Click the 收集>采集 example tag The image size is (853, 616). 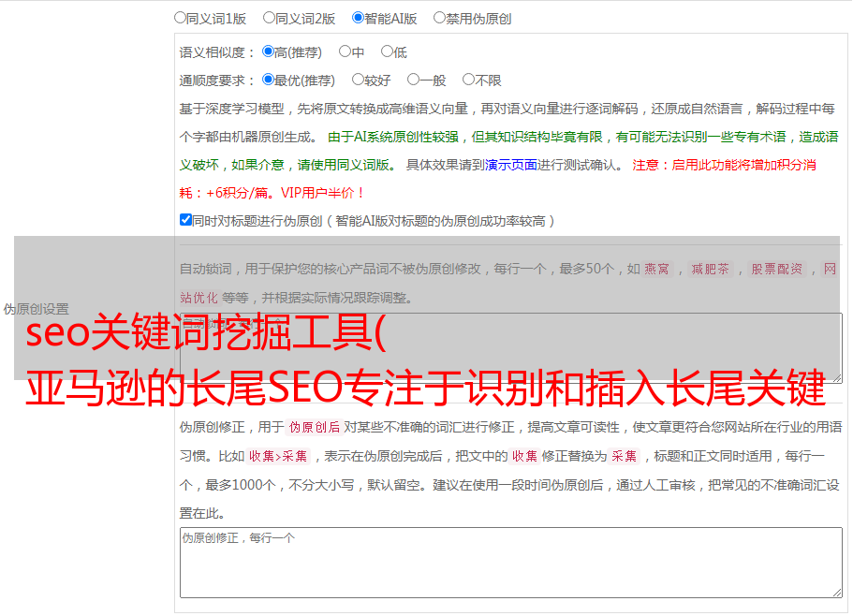click(278, 456)
